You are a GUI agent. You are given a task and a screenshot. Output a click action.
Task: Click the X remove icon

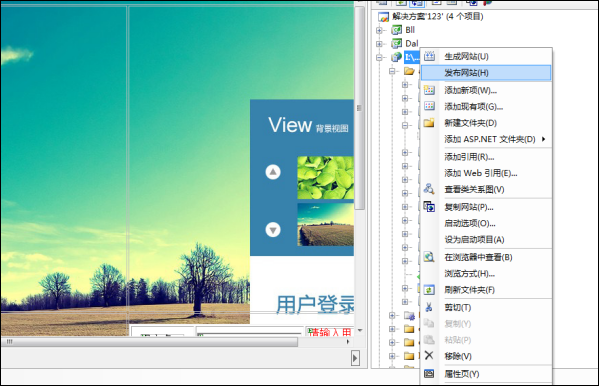pyautogui.click(x=429, y=355)
